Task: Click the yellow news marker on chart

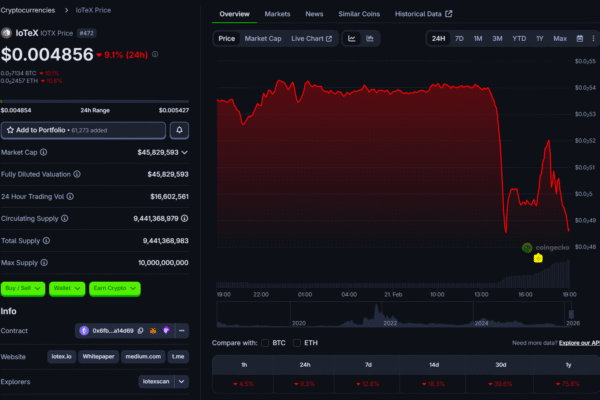Action: pyautogui.click(x=538, y=258)
